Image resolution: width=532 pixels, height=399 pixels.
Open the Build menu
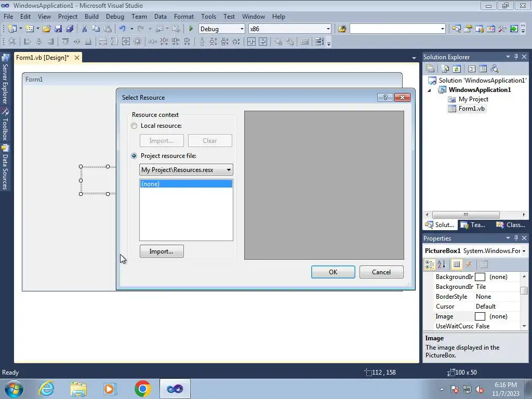coord(91,16)
